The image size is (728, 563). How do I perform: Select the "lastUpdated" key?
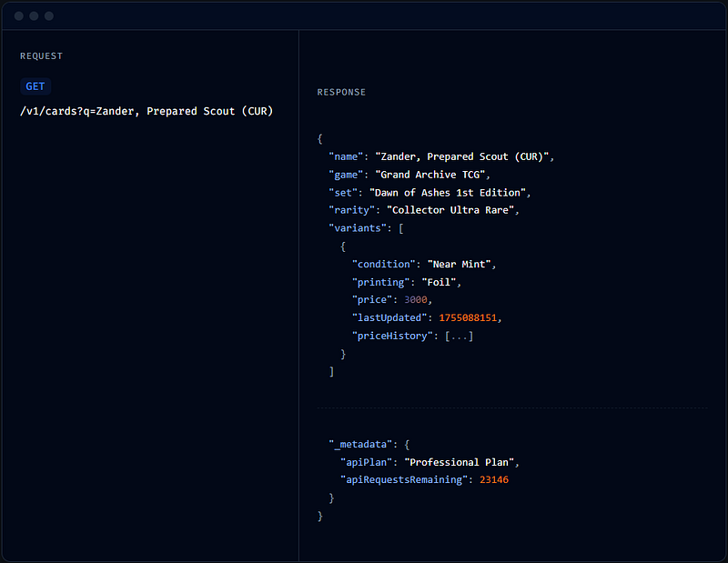pyautogui.click(x=389, y=318)
